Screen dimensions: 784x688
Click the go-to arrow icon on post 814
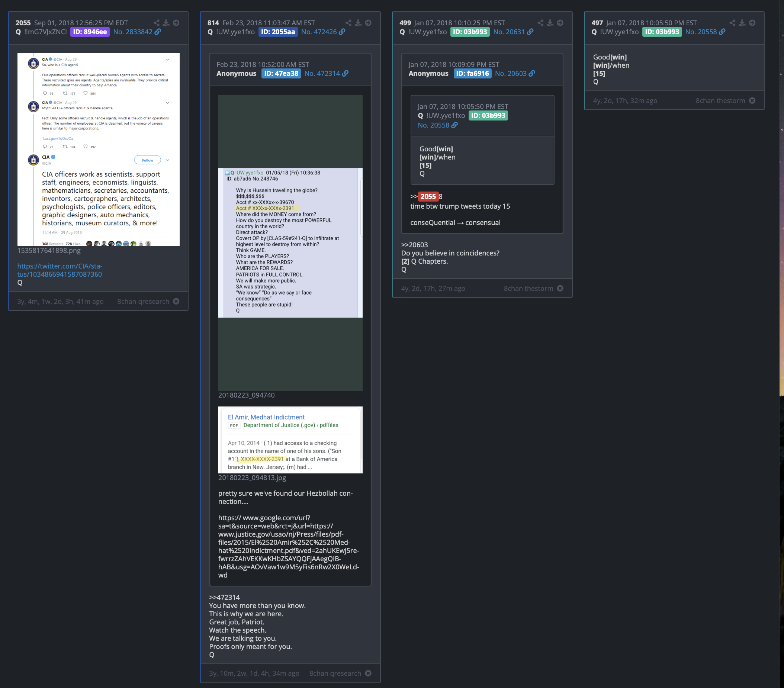[368, 23]
